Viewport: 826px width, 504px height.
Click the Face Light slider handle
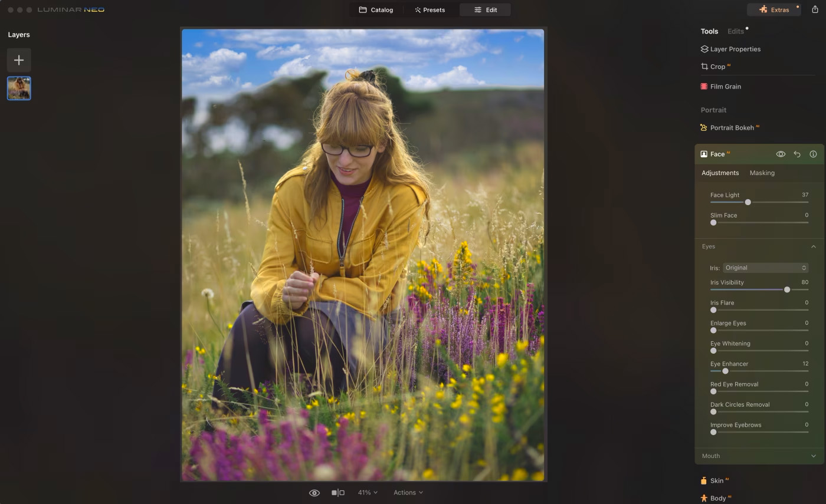click(748, 202)
